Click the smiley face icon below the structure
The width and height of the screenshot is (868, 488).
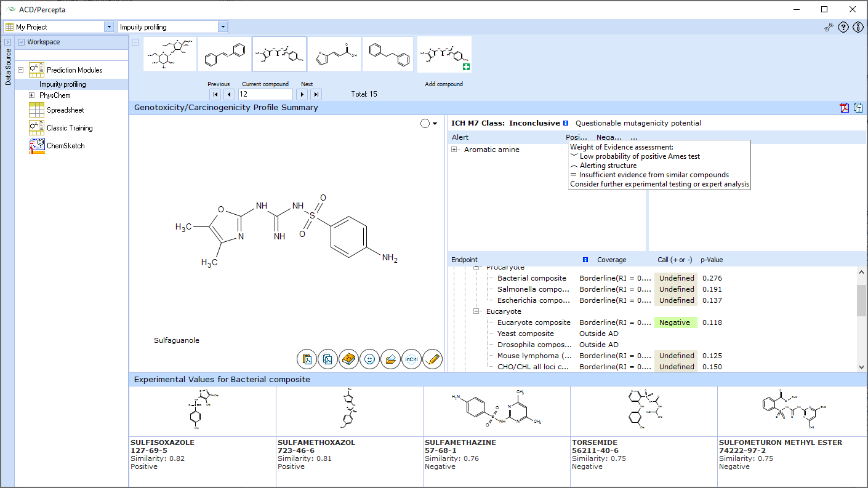click(x=369, y=359)
